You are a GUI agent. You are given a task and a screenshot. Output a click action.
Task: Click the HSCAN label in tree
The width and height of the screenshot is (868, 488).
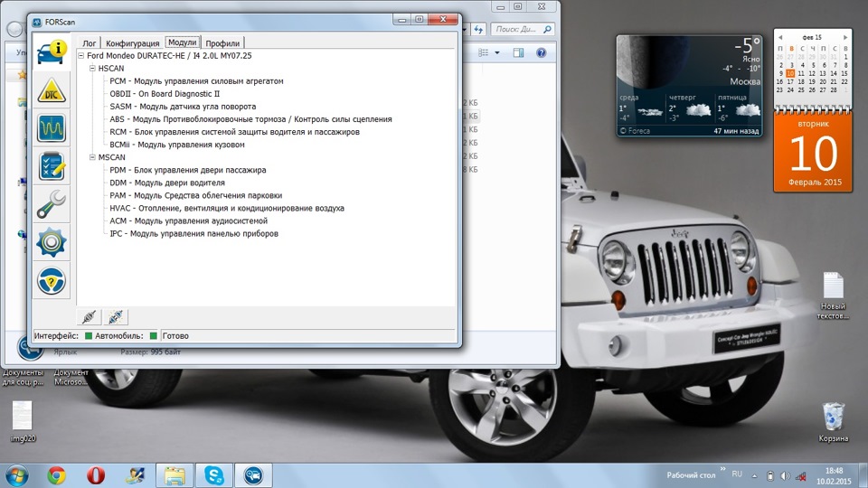pos(111,68)
